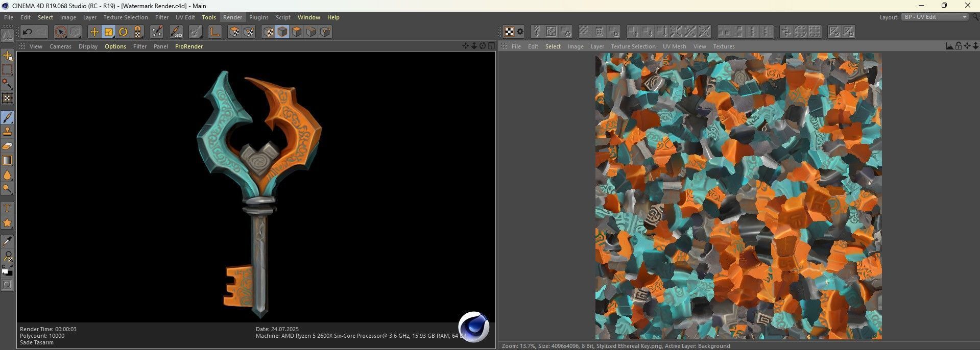Viewport: 980px width, 350px height.
Task: Click viewport Filter menu label
Action: click(x=140, y=46)
